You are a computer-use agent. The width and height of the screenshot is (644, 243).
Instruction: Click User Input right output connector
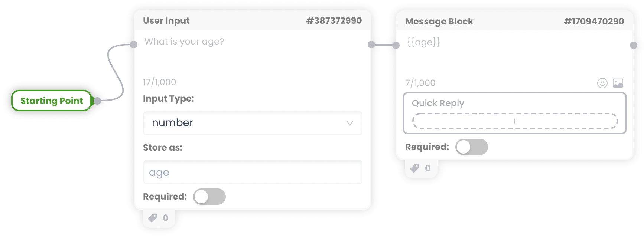[371, 45]
